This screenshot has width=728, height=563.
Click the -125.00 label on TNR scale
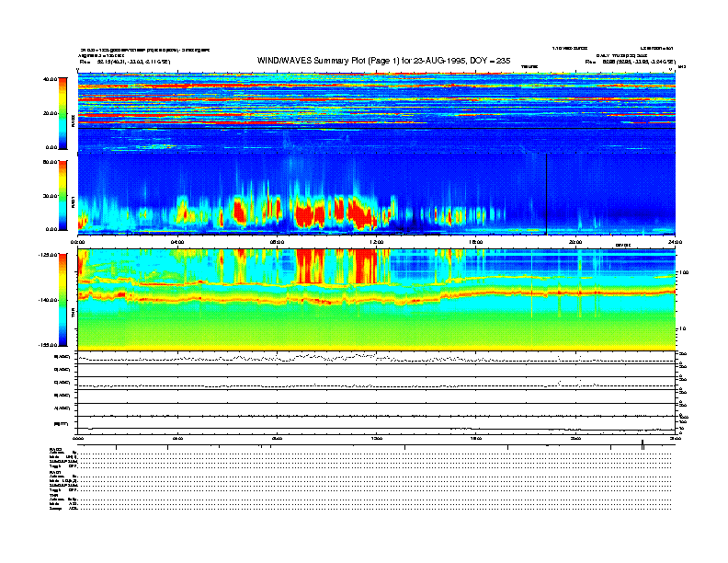48,255
